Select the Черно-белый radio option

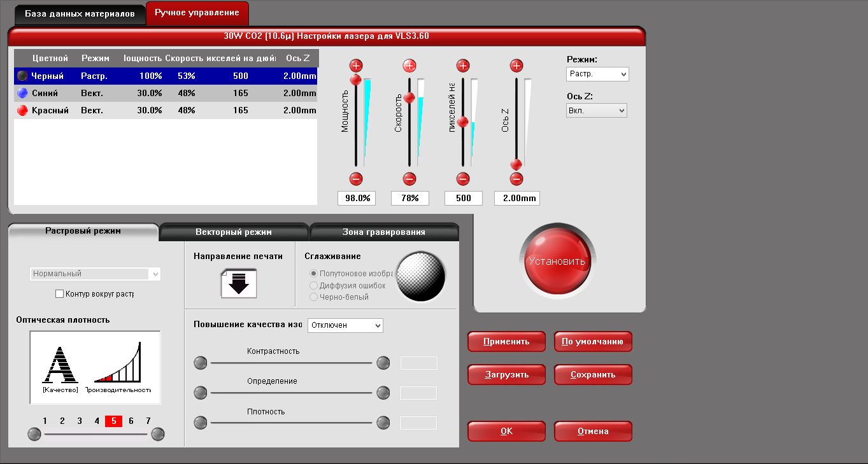(313, 297)
